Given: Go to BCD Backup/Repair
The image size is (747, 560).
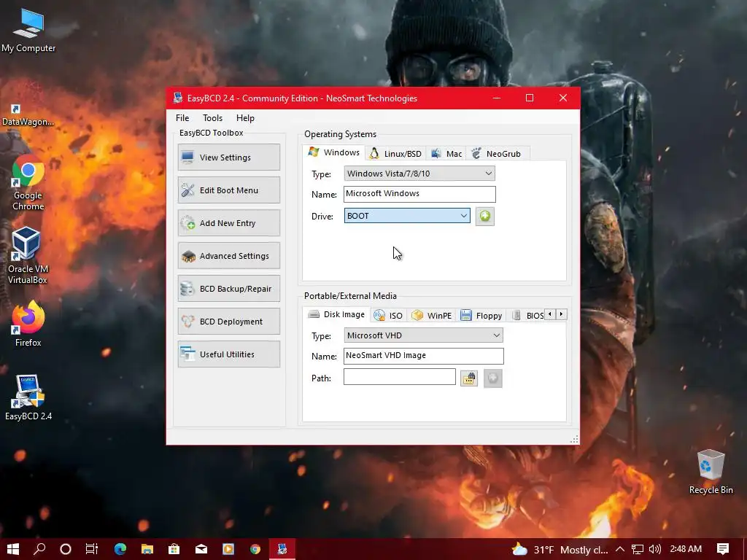Looking at the screenshot, I should tap(228, 289).
